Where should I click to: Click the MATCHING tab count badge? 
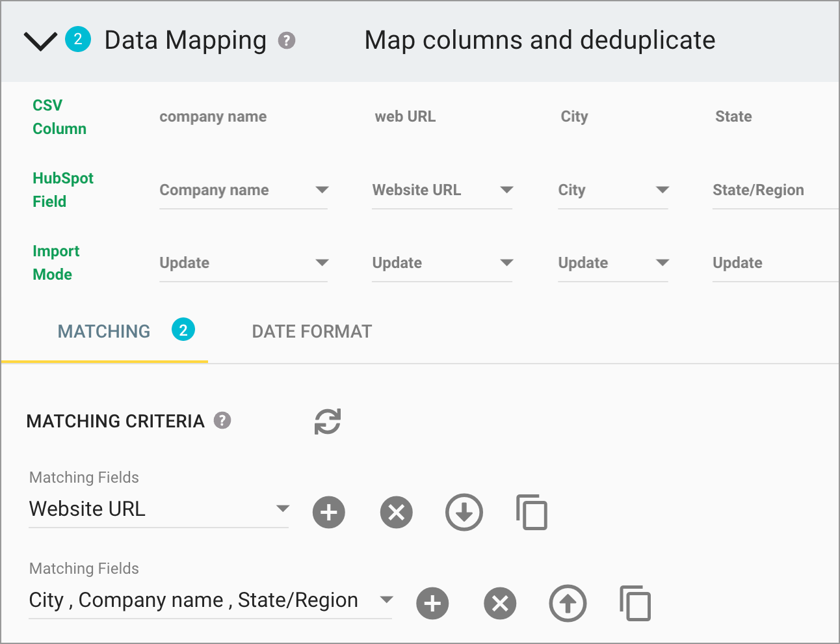(x=183, y=330)
